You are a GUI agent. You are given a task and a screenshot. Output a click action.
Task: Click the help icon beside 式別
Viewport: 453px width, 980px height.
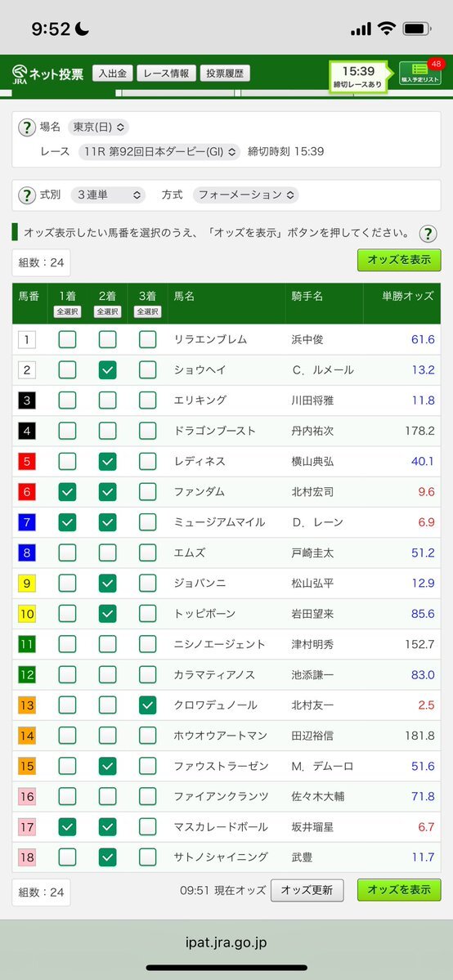26,195
